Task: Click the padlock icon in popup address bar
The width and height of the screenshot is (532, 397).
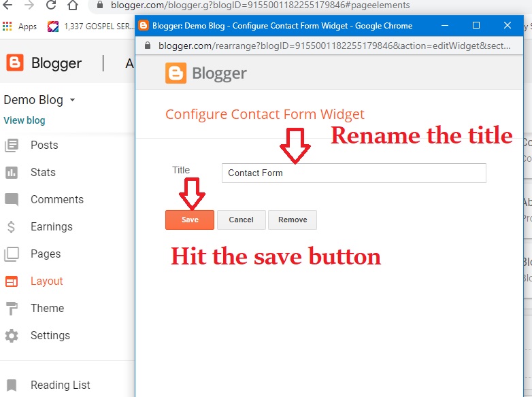Action: [147, 46]
